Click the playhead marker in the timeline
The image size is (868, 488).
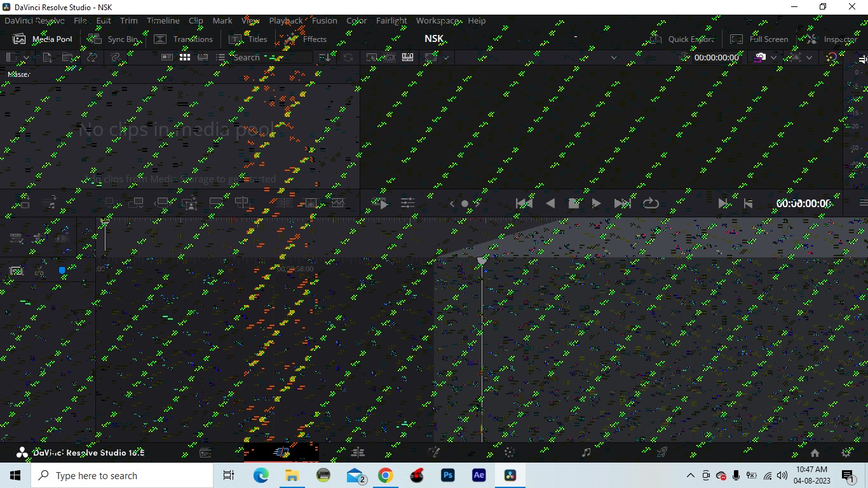click(481, 261)
